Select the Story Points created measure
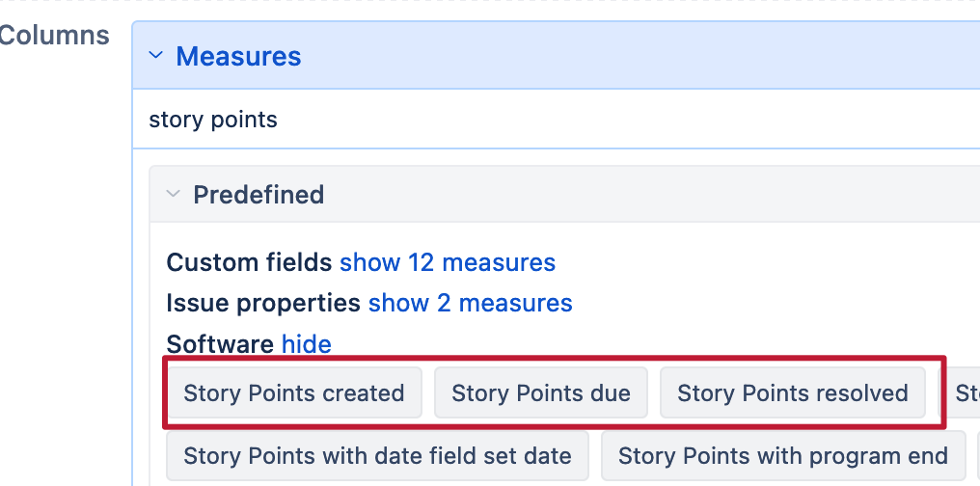Image resolution: width=980 pixels, height=486 pixels. (293, 392)
